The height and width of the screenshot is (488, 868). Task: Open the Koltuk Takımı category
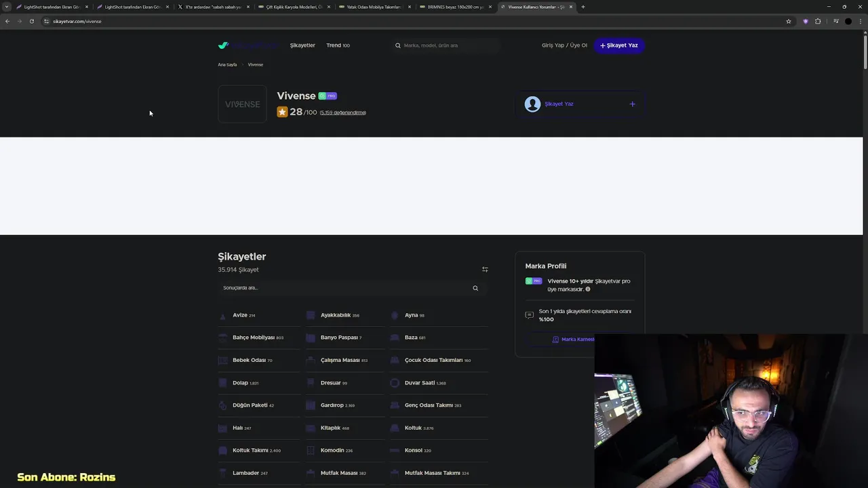point(259,450)
